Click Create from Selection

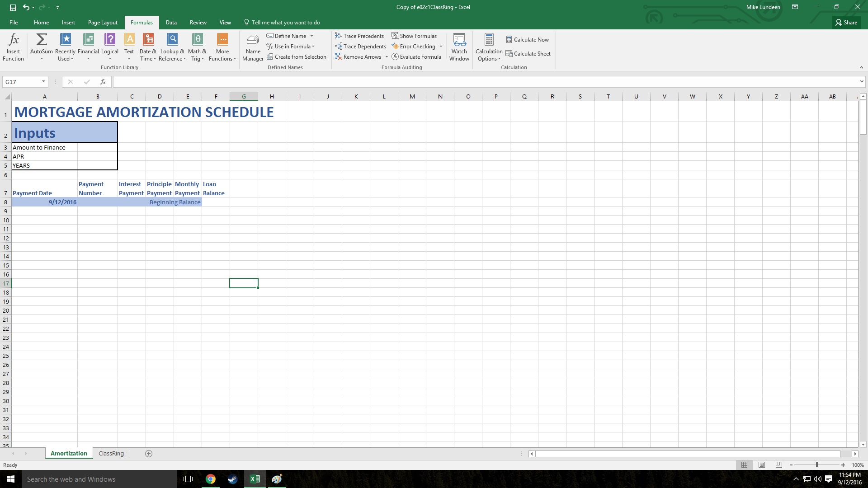(x=297, y=56)
